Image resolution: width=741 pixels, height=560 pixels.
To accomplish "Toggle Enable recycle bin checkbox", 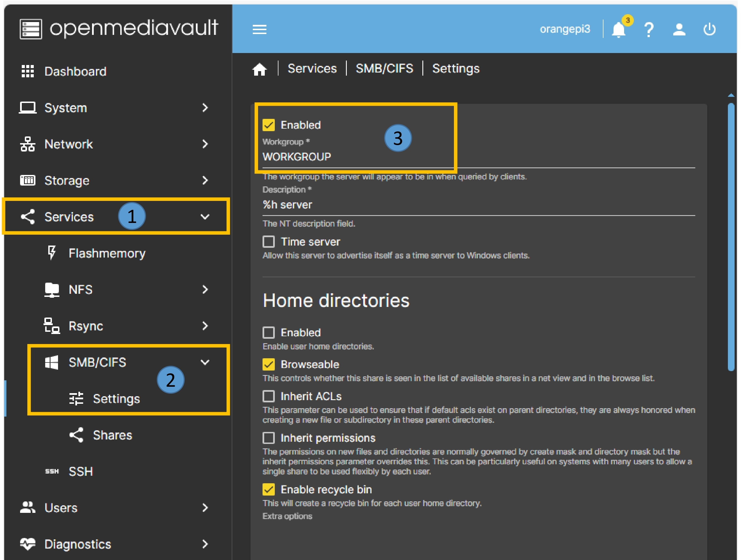I will click(x=268, y=489).
